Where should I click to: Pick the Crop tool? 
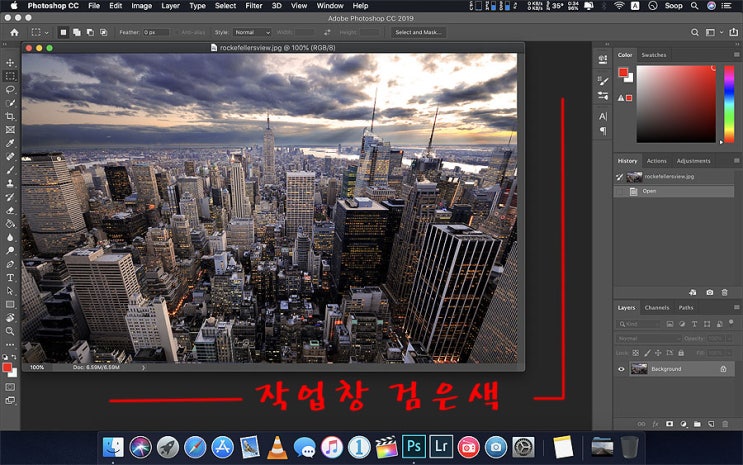tap(10, 116)
